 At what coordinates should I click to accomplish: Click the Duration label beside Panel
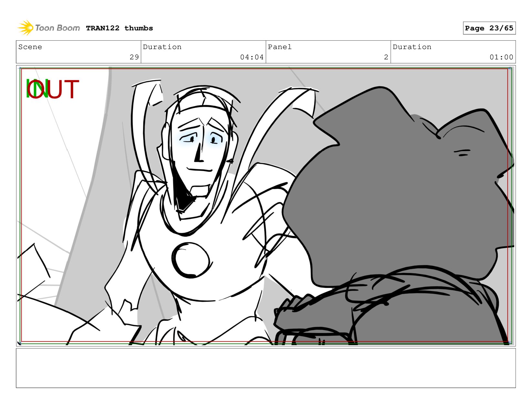coord(412,47)
